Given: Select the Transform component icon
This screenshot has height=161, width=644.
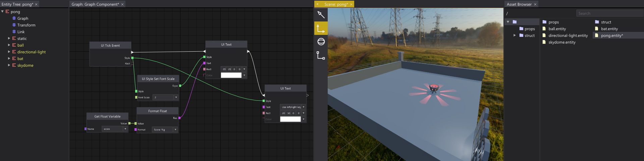Looking at the screenshot, I should [14, 25].
